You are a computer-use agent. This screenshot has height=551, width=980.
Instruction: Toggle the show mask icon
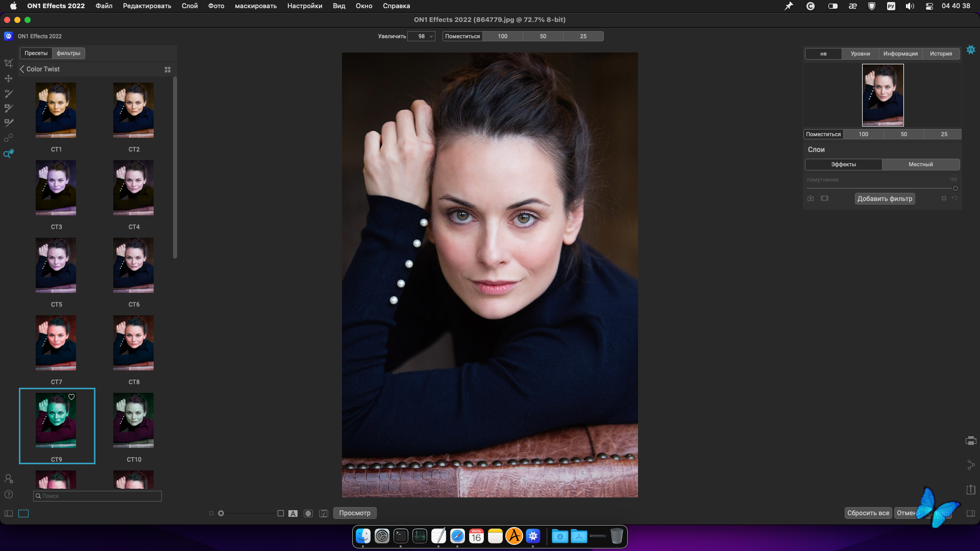pos(308,513)
